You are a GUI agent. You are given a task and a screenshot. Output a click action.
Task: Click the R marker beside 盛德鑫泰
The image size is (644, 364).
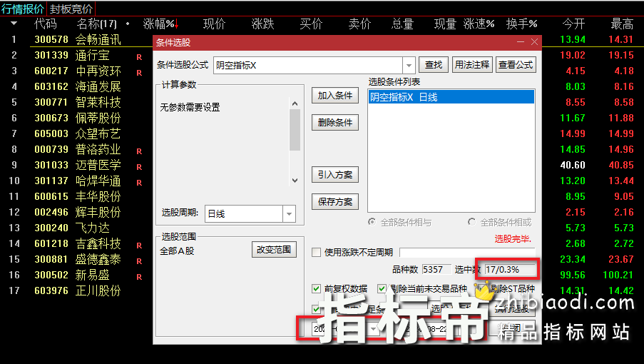(x=139, y=261)
